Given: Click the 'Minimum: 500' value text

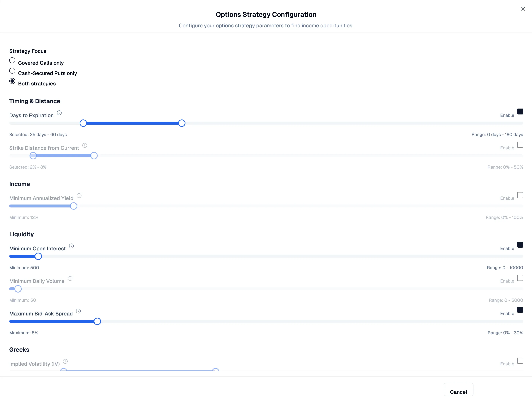Looking at the screenshot, I should coord(24,268).
